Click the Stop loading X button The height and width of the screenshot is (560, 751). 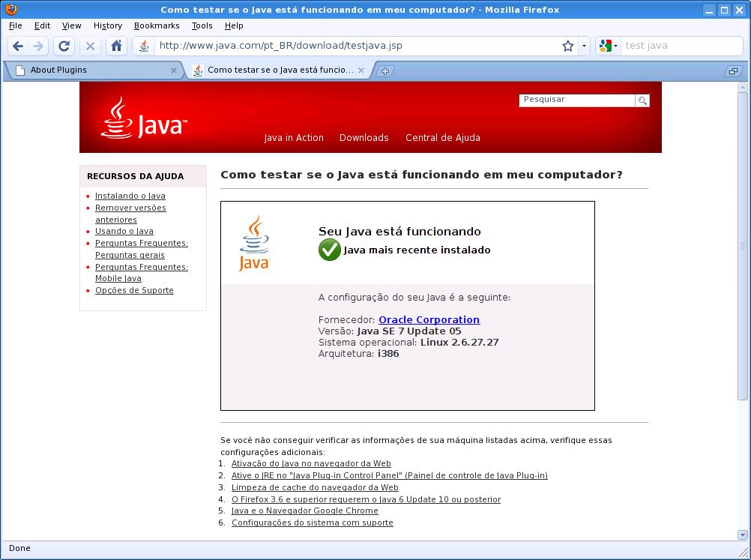pos(90,46)
